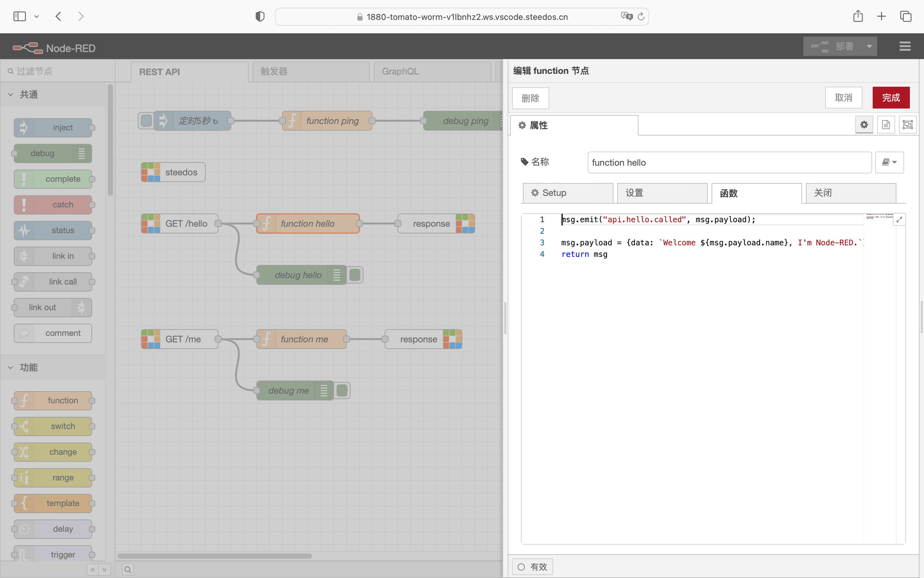Viewport: 924px width, 578px height.
Task: Pick the complete palette node
Action: click(53, 179)
